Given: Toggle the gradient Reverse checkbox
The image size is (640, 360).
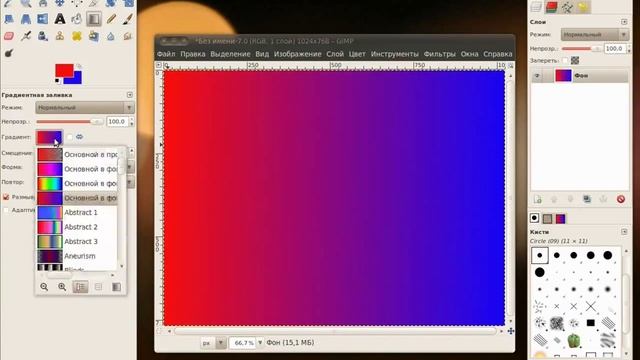Looking at the screenshot, I should [69, 137].
